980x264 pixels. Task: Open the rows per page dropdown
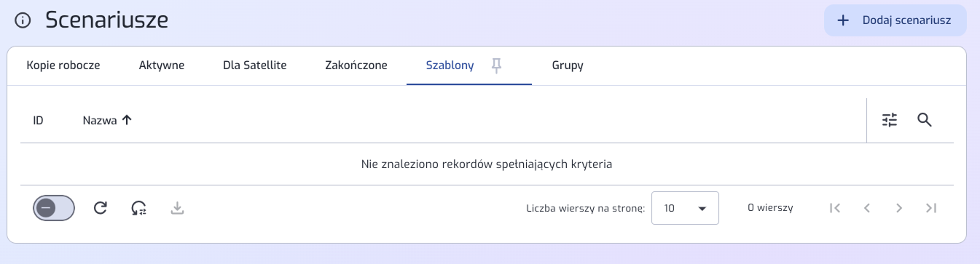pos(685,208)
